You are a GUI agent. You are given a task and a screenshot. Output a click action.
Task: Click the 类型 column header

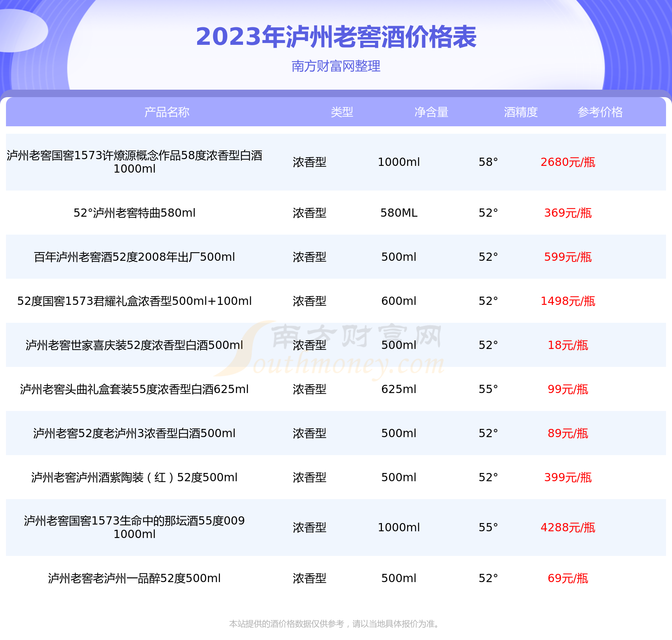click(342, 112)
